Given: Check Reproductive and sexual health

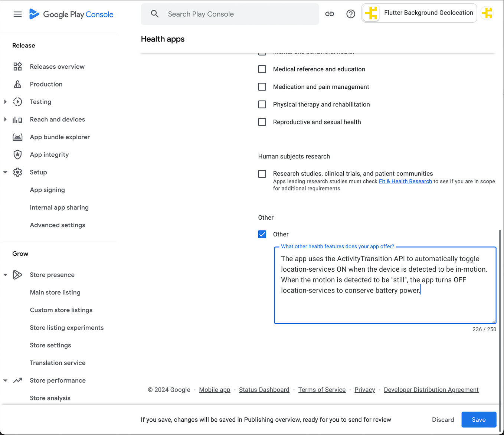Looking at the screenshot, I should coord(262,122).
